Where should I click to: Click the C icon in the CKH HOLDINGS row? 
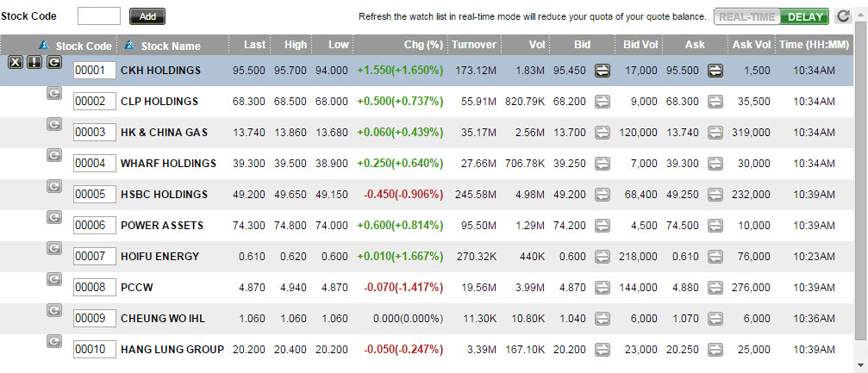[53, 63]
